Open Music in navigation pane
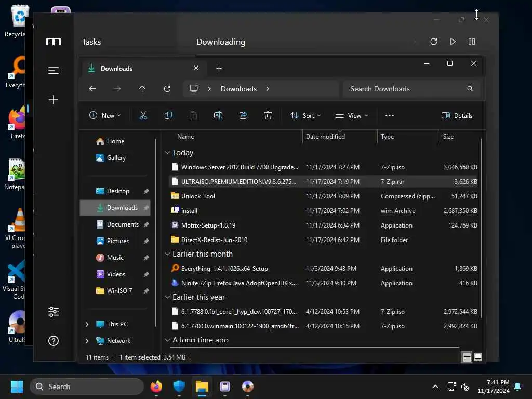532x399 pixels. (115, 258)
